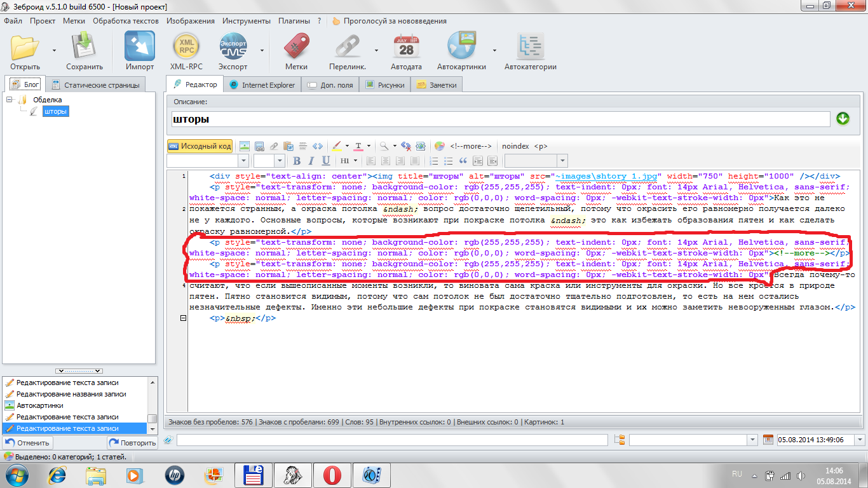
Task: Open the date and time dropdown
Action: coord(860,440)
